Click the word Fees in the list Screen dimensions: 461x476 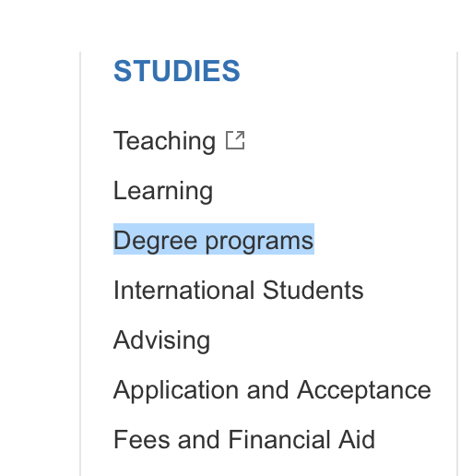[x=142, y=439]
